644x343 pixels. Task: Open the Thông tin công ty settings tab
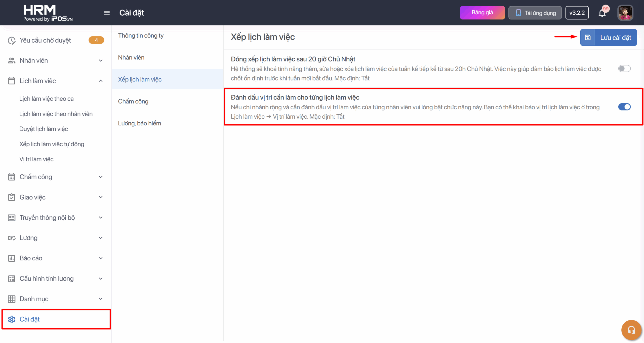point(141,36)
